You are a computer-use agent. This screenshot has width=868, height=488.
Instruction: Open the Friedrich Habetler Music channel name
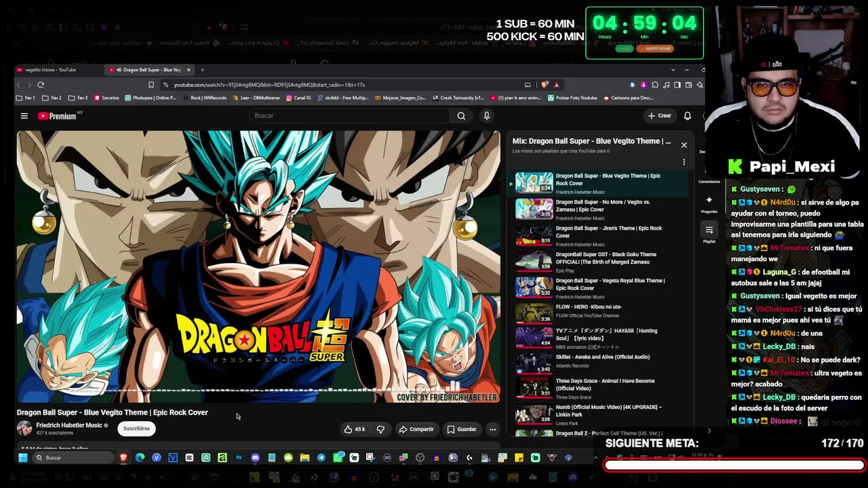(x=68, y=426)
